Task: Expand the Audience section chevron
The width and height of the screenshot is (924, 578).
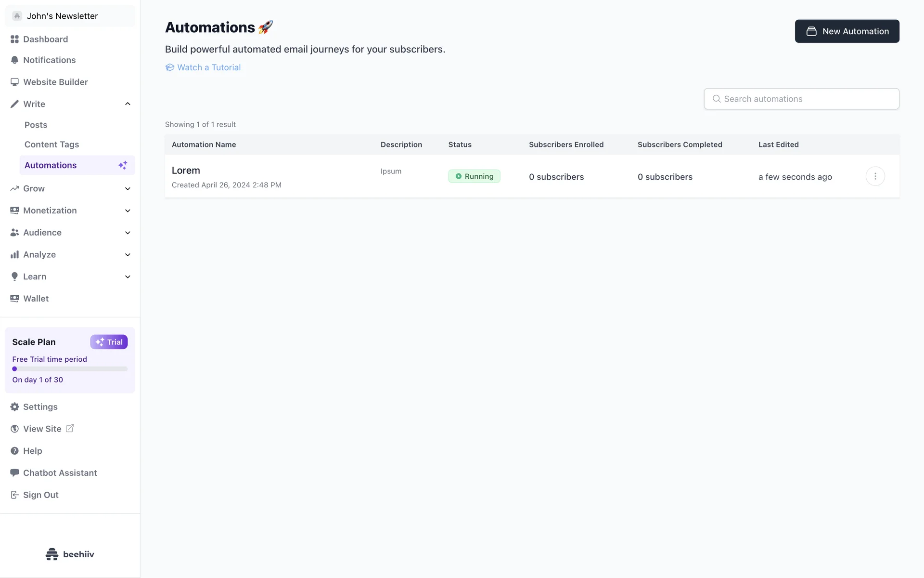Action: point(128,233)
